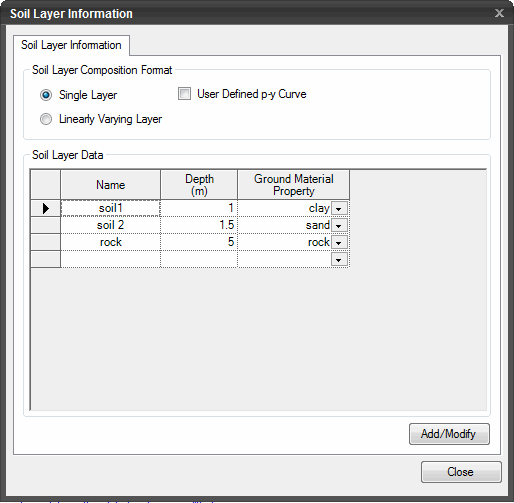The height and width of the screenshot is (503, 514).
Task: Click the empty Name cell in new row
Action: tap(111, 259)
